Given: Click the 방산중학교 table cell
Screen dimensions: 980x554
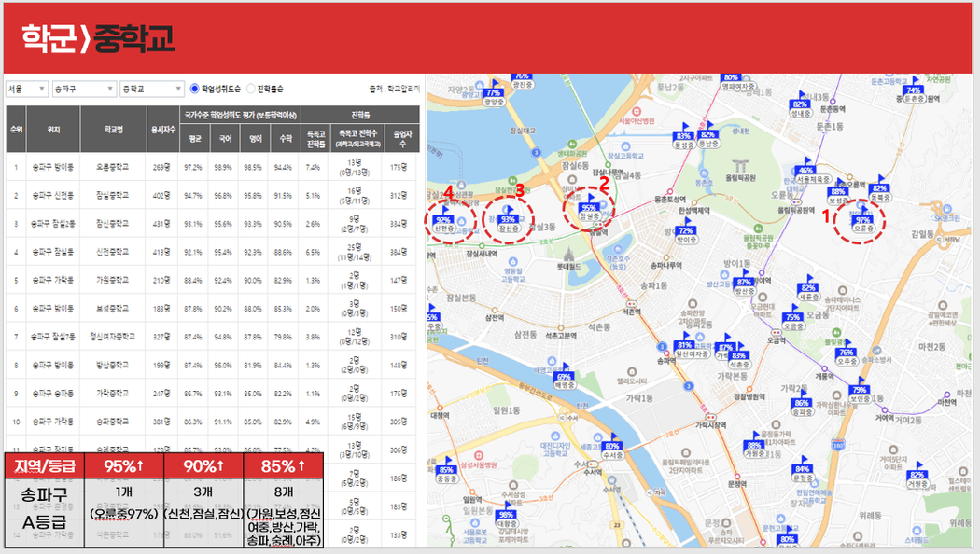Looking at the screenshot, I should 113,365.
